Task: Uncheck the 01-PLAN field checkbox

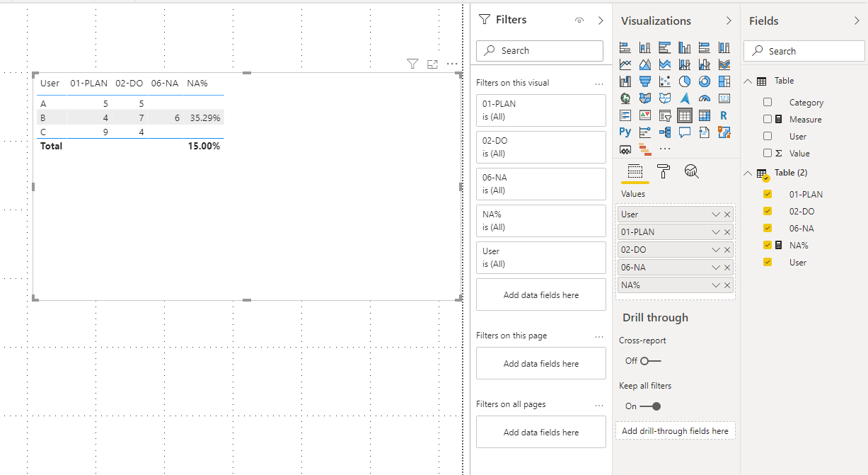Action: pos(768,194)
